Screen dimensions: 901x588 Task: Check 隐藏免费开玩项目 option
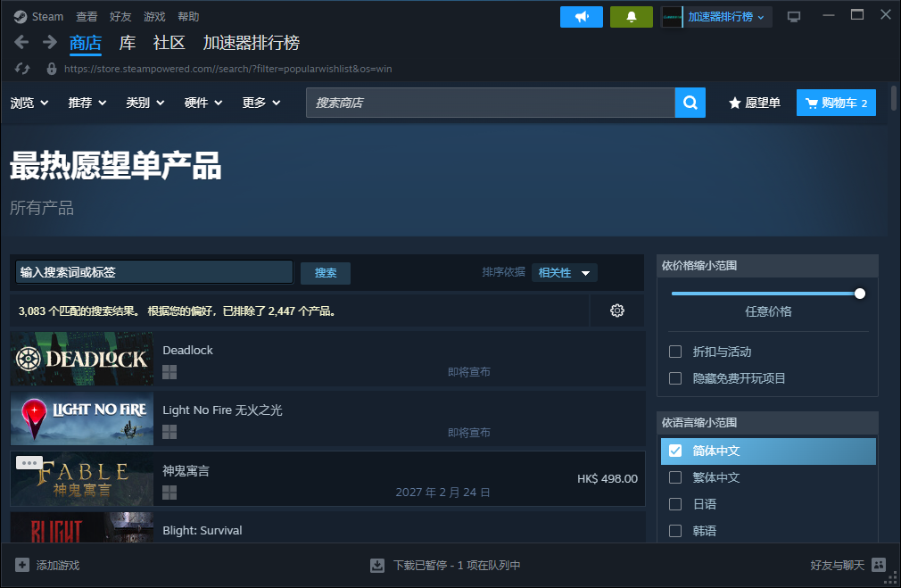pyautogui.click(x=675, y=378)
